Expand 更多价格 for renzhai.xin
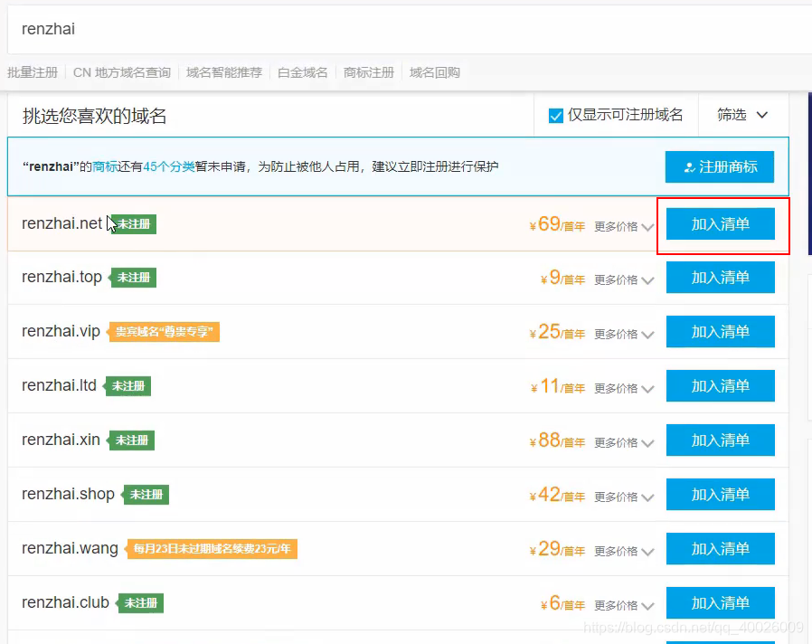The width and height of the screenshot is (812, 644). (624, 443)
